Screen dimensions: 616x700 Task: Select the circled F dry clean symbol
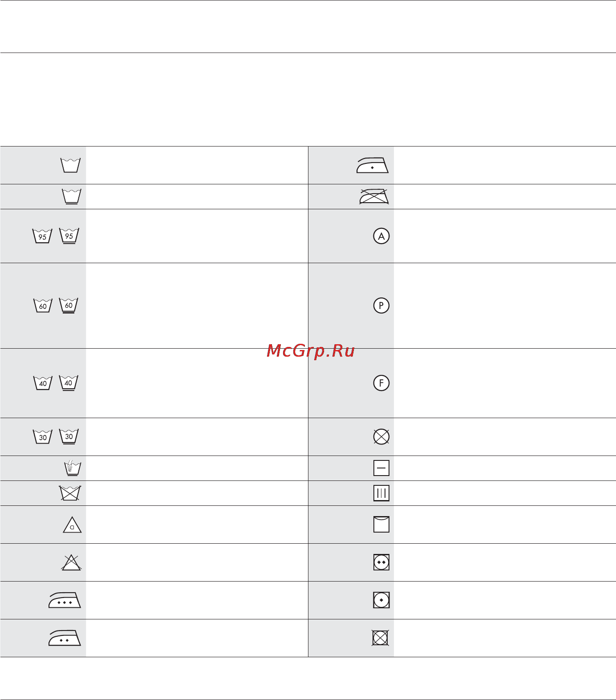(x=381, y=383)
